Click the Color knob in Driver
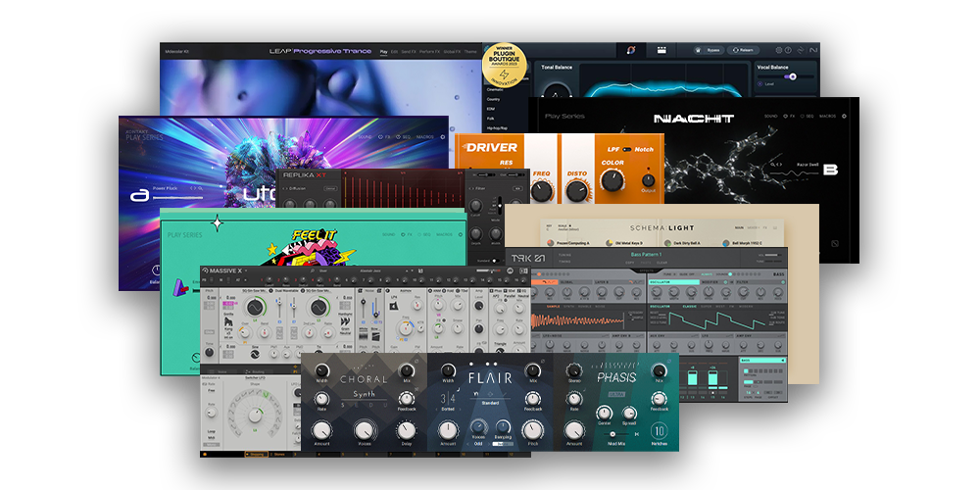 pos(612,180)
